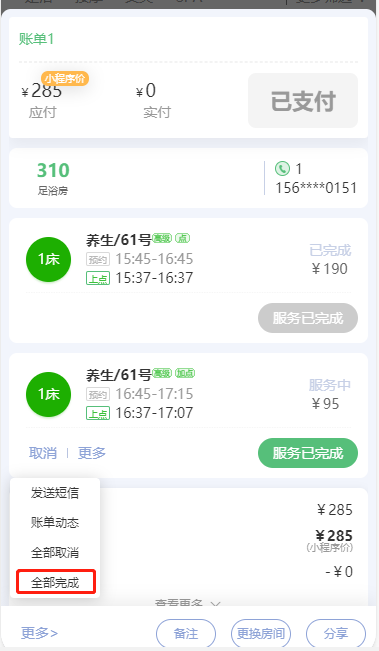Click the 上点 tag beside 15:37-16:37
The height and width of the screenshot is (651, 379).
pyautogui.click(x=98, y=278)
